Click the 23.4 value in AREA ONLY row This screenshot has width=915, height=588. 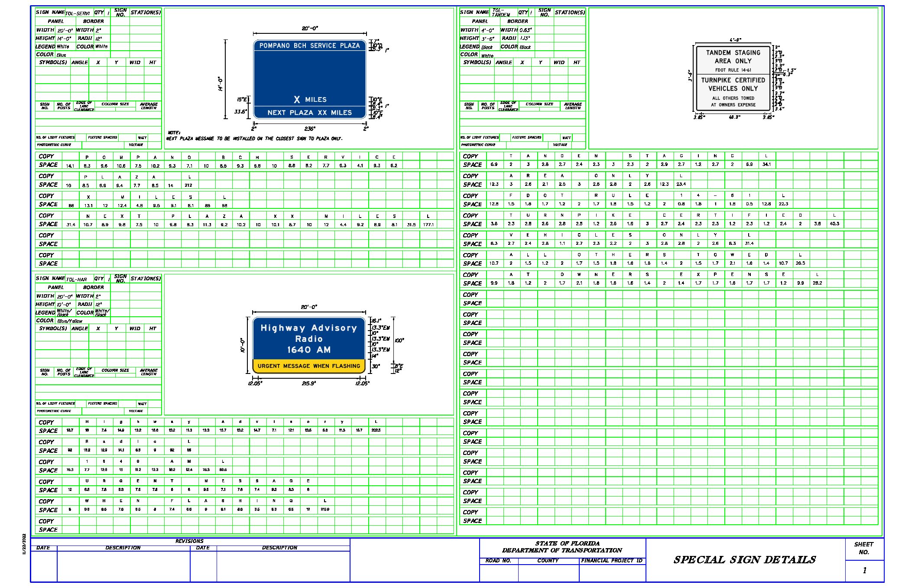coord(681,184)
